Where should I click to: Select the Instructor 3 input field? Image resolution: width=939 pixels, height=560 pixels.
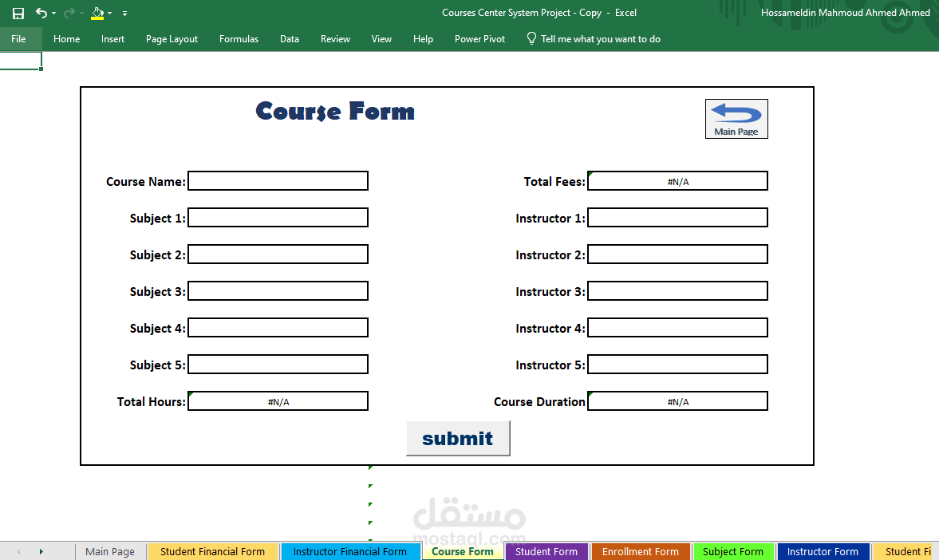(x=678, y=291)
